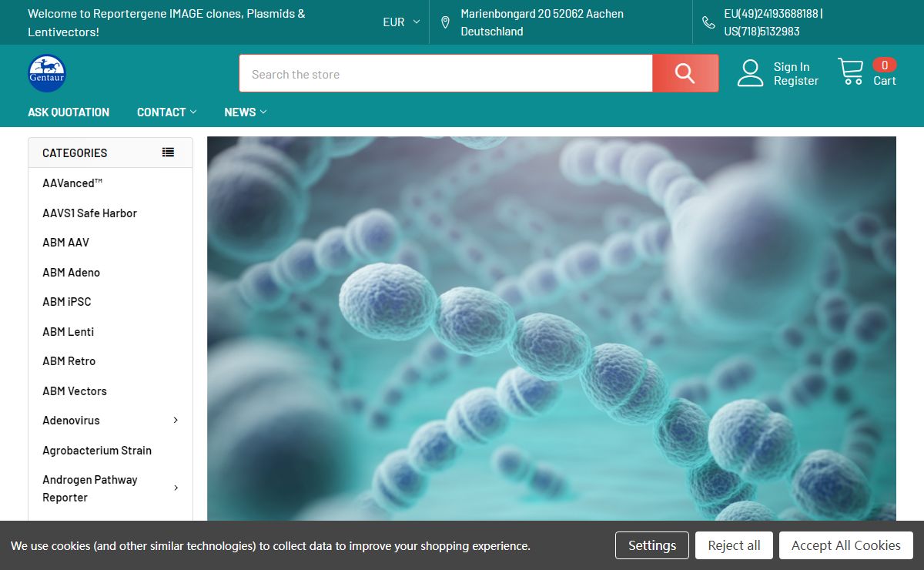The width and height of the screenshot is (924, 570).
Task: Click the Marienbongard Aachen address text
Action: click(x=542, y=22)
